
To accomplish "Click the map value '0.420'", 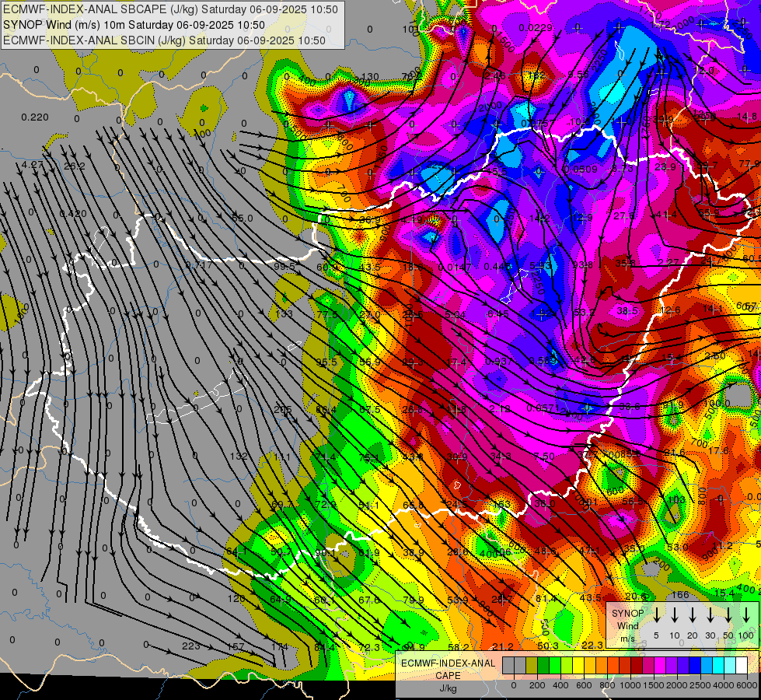I will [73, 214].
